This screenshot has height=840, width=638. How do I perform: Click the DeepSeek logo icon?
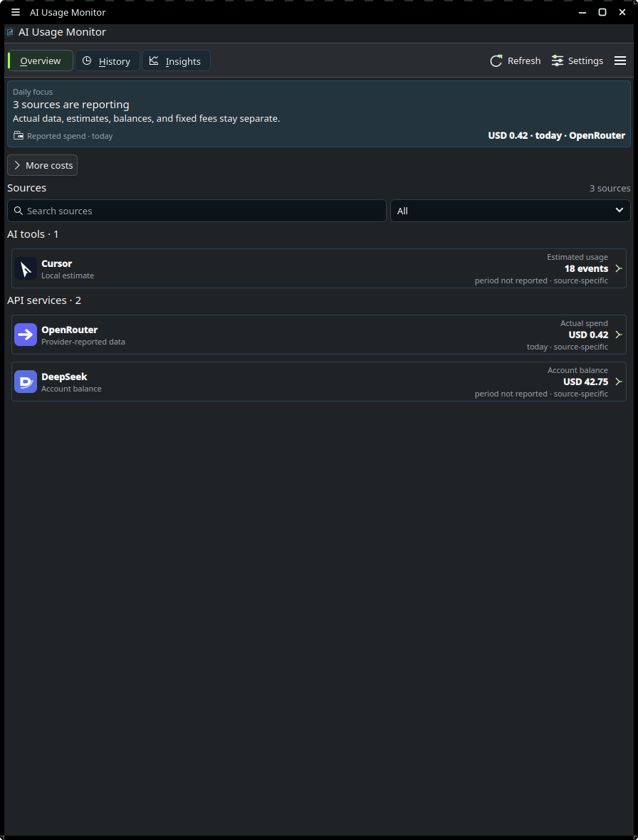click(x=26, y=382)
